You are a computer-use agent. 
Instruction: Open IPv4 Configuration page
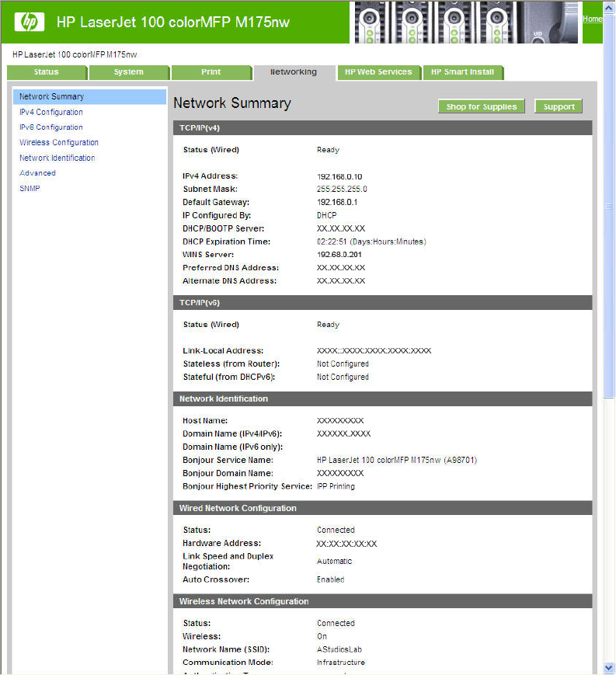click(51, 112)
